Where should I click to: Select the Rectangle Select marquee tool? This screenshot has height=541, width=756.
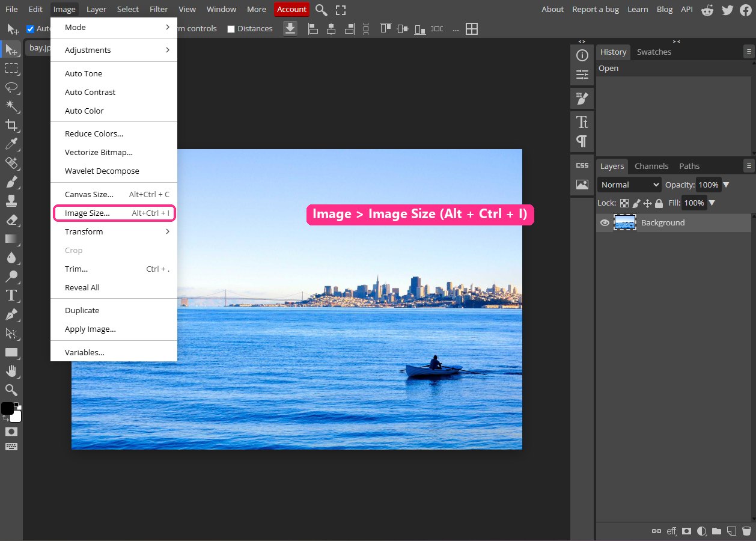[11, 68]
